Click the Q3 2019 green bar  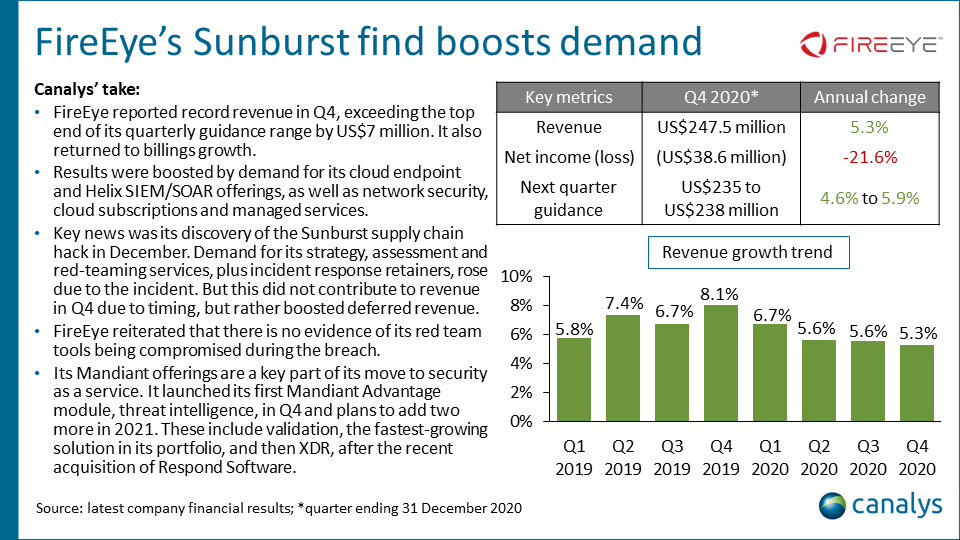point(672,373)
